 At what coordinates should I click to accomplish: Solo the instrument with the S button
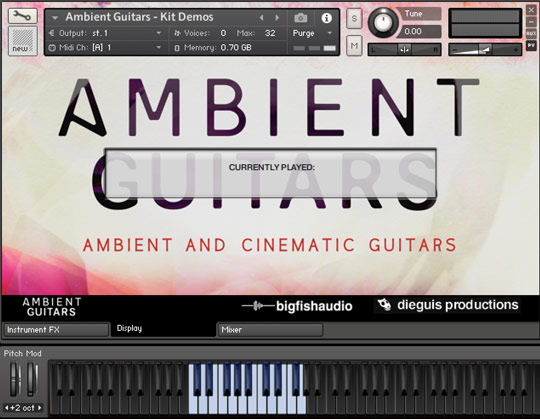click(354, 18)
